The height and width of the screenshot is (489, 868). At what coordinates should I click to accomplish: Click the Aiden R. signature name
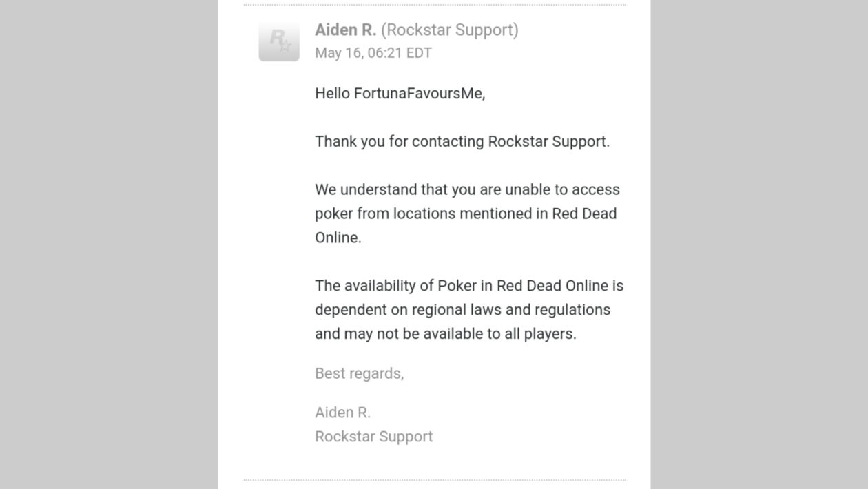tap(342, 413)
